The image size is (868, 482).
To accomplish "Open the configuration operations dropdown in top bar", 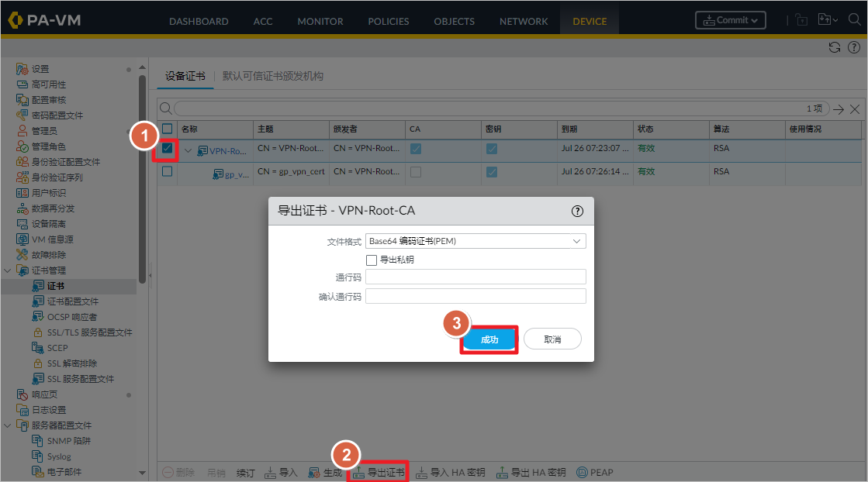I will click(828, 20).
